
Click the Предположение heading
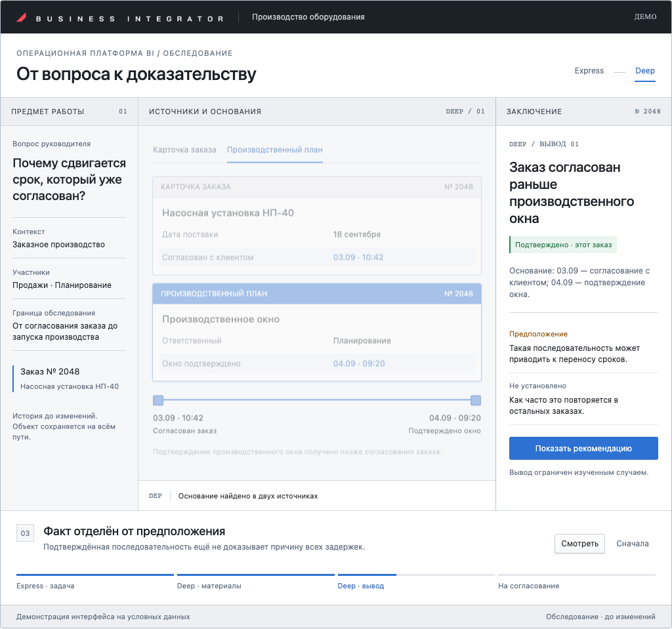pyautogui.click(x=538, y=335)
